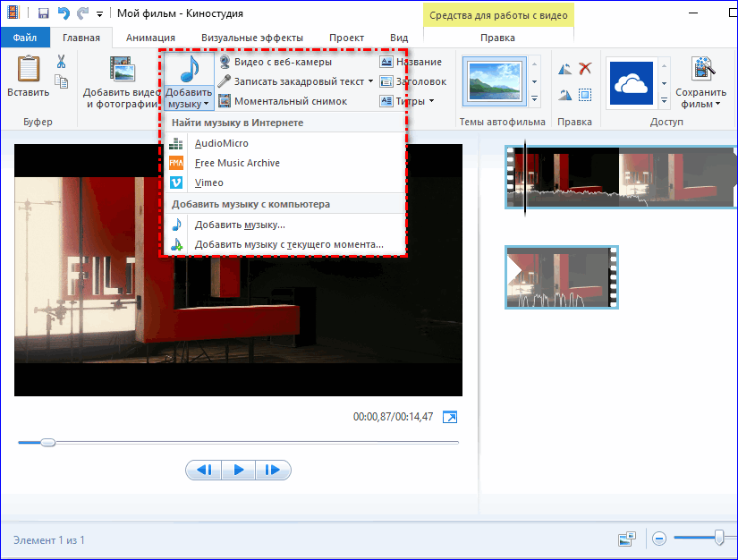Click the preview seek slider handle
Viewport: 738px width, 560px height.
[48, 442]
